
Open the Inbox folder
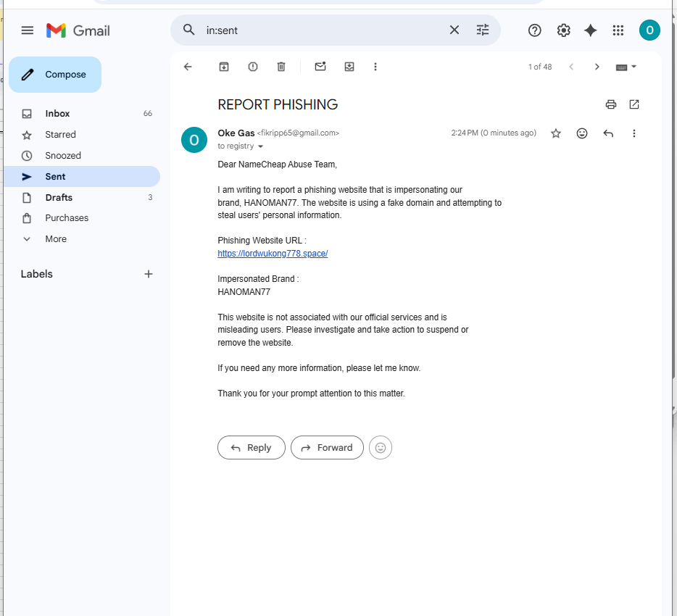[x=82, y=114]
